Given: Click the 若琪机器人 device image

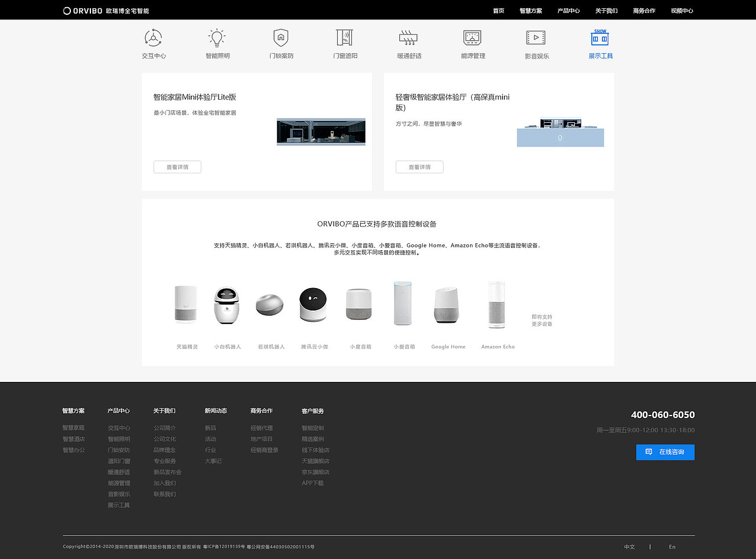Looking at the screenshot, I should [x=269, y=305].
